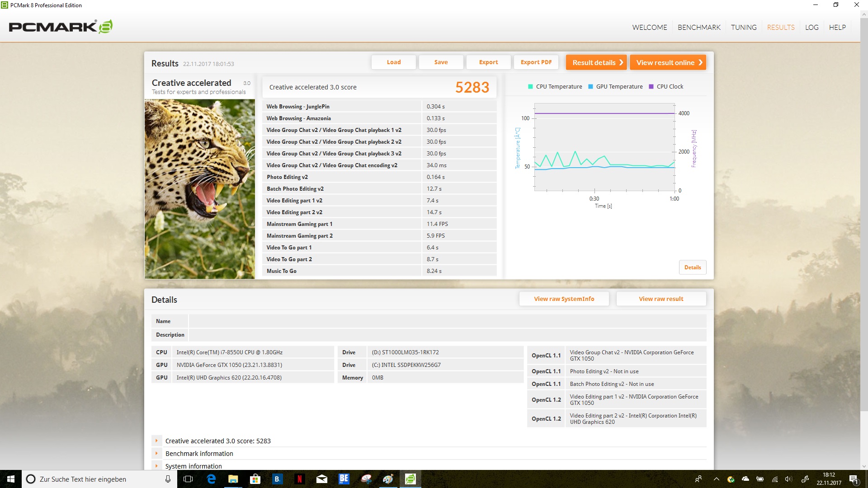
Task: Click the PCMark taskbar icon
Action: point(410,479)
